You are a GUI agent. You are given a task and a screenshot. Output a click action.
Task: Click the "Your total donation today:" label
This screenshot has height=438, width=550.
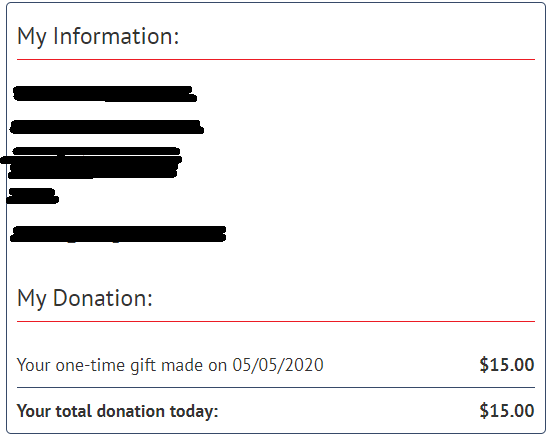118,411
